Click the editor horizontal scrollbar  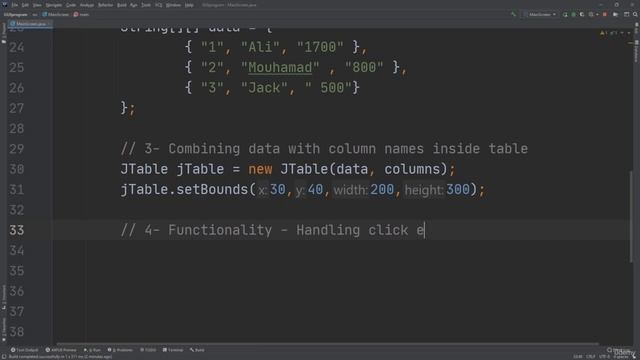coord(327,344)
